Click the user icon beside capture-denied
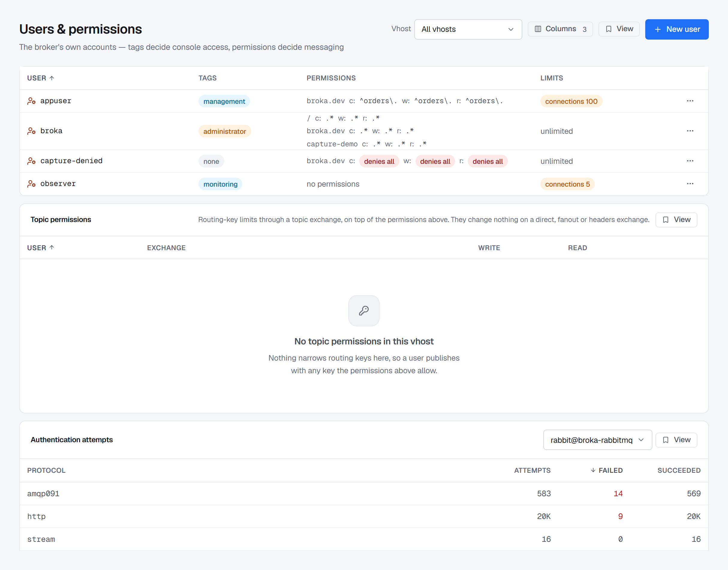This screenshot has height=570, width=728. tap(31, 161)
